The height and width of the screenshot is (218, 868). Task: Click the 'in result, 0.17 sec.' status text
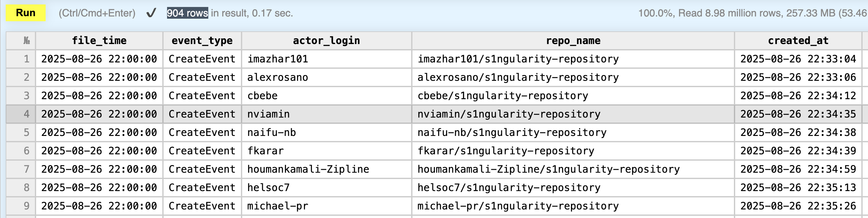[x=252, y=13]
